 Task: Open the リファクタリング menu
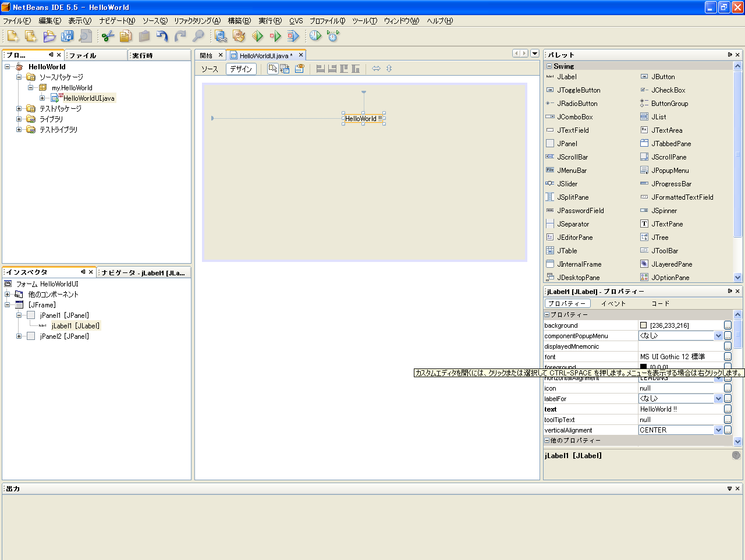(x=197, y=21)
